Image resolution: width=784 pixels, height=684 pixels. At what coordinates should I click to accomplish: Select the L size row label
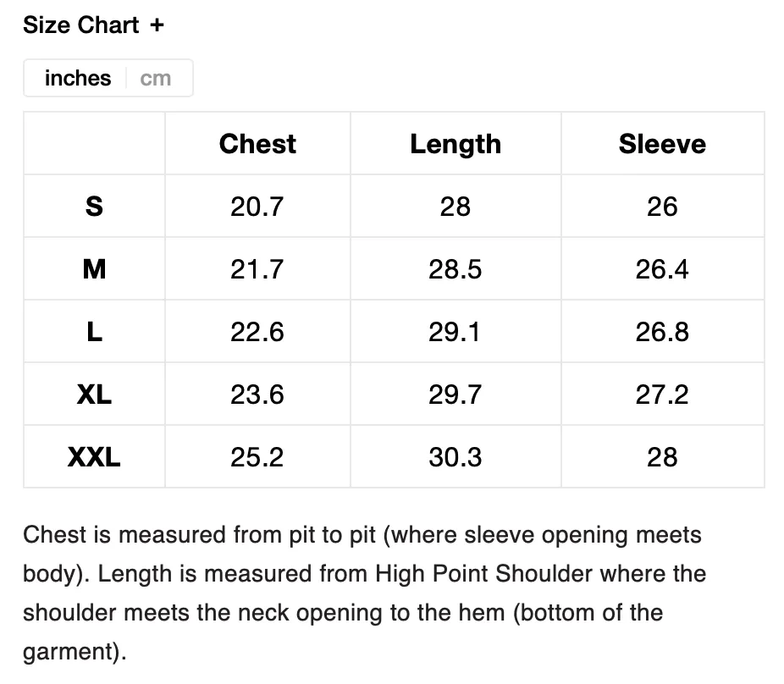94,332
